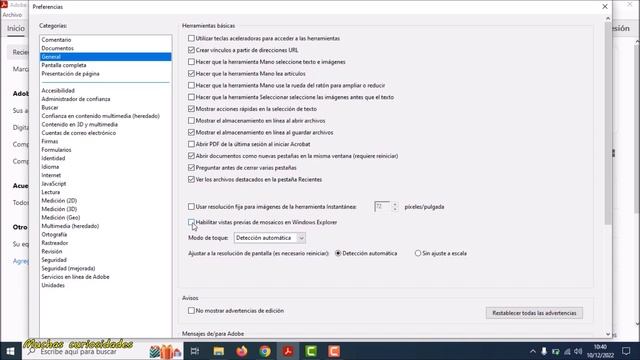Toggle Mano seleccione texto e imágenes checkbox
This screenshot has width=640, height=360.
tap(191, 62)
